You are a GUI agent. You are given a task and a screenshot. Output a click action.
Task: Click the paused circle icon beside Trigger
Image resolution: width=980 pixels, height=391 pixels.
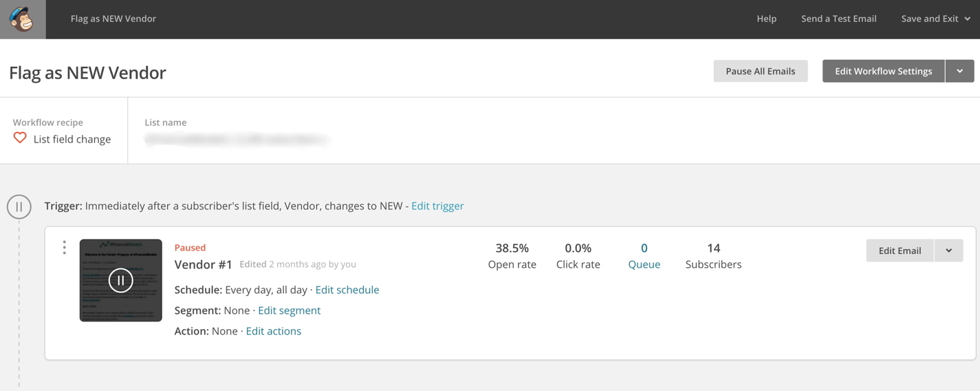[x=19, y=207]
